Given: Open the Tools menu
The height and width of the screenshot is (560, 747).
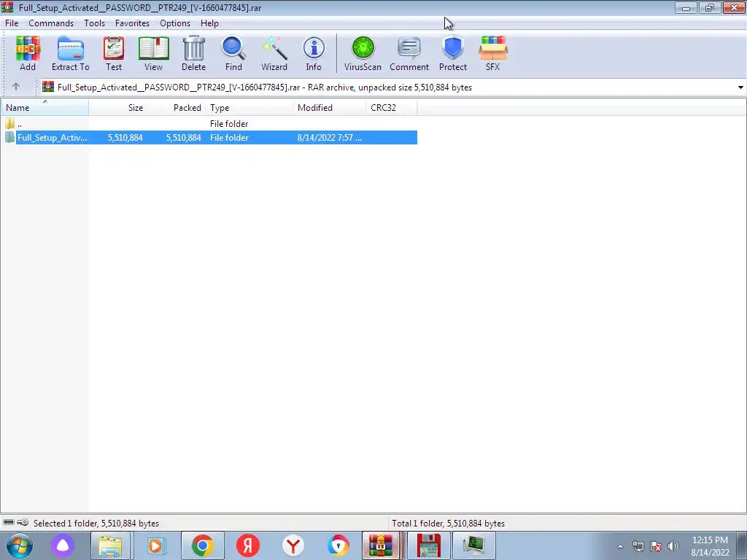Looking at the screenshot, I should 94,23.
